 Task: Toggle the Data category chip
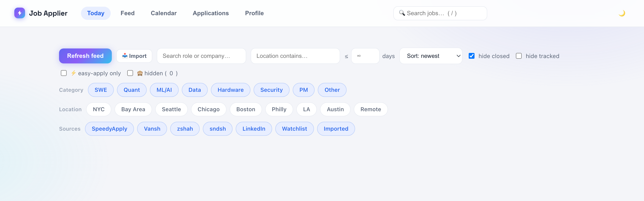tap(195, 90)
